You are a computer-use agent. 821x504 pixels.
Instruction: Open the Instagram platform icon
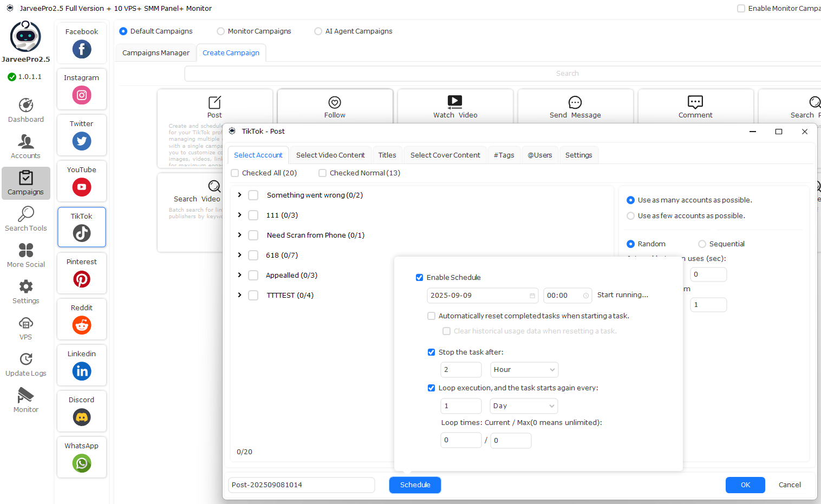click(x=82, y=95)
